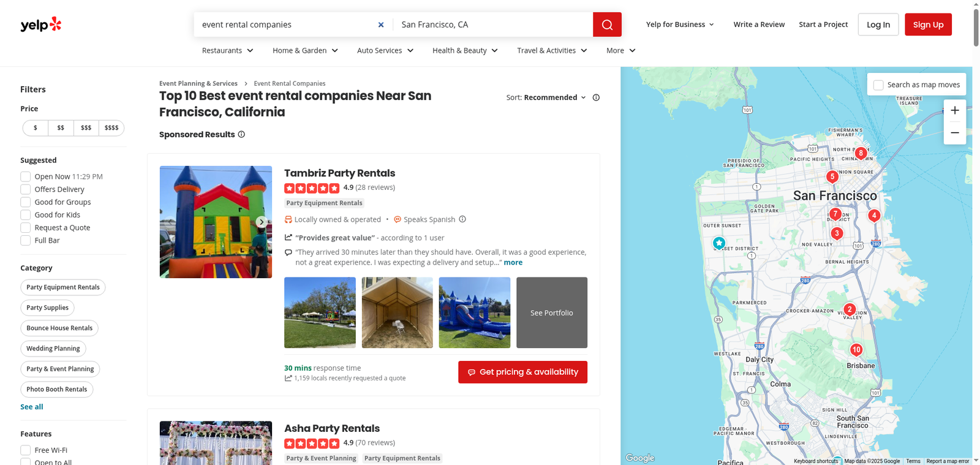
Task: Advance the Tambriz photo carousel arrow
Action: [x=262, y=222]
